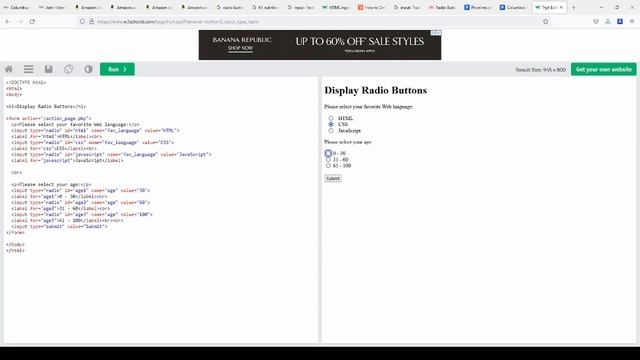Go to W3Schools home via house icon
This screenshot has width=640, height=360.
(x=9, y=69)
